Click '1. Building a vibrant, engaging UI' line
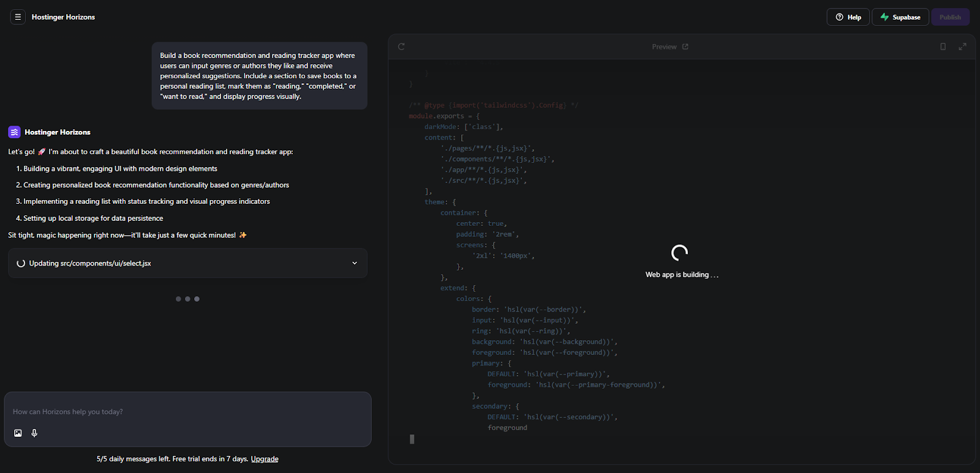The image size is (980, 473). click(x=117, y=169)
